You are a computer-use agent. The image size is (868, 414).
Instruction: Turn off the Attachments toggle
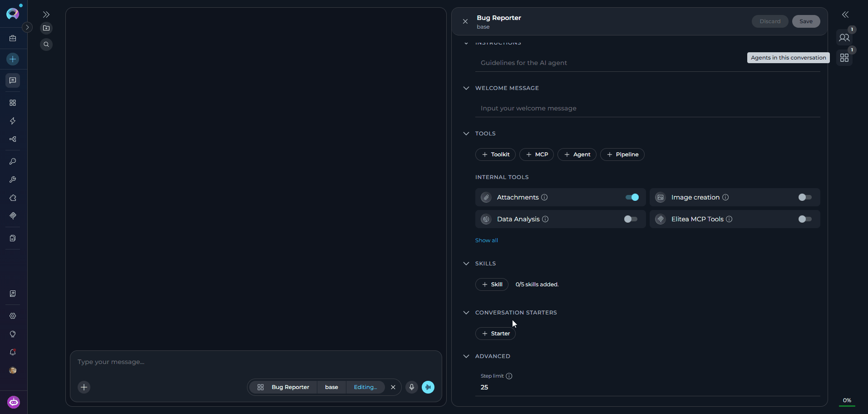click(632, 197)
